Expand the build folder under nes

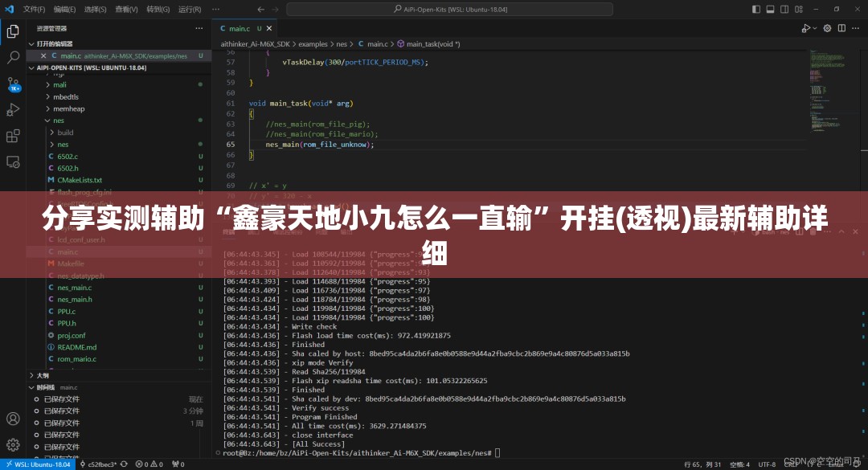point(65,133)
